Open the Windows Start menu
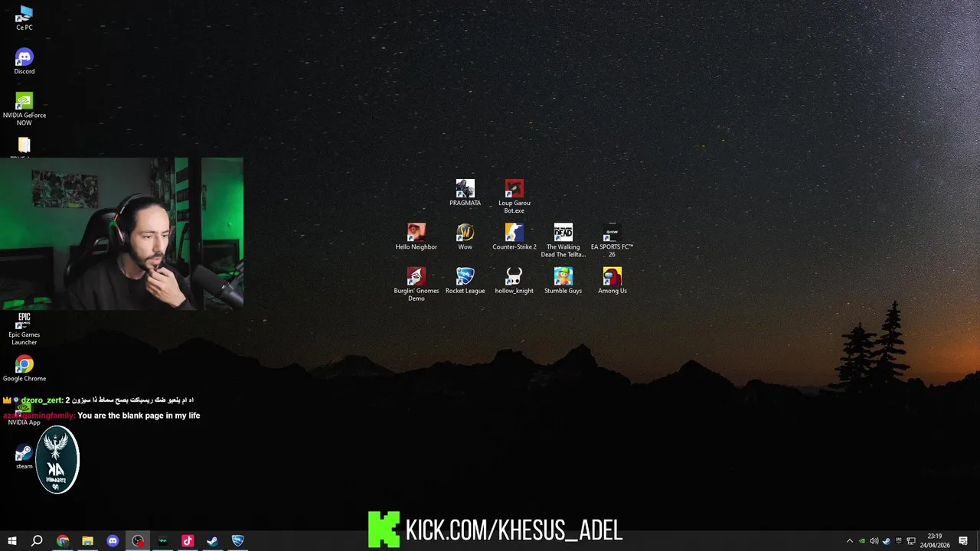980x551 pixels. tap(11, 541)
